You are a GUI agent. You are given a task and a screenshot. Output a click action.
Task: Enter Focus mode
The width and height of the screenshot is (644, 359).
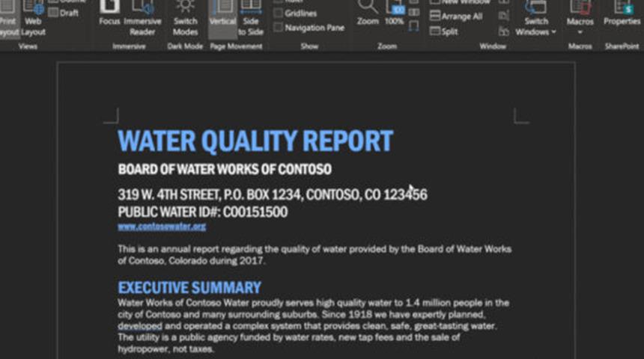point(109,15)
